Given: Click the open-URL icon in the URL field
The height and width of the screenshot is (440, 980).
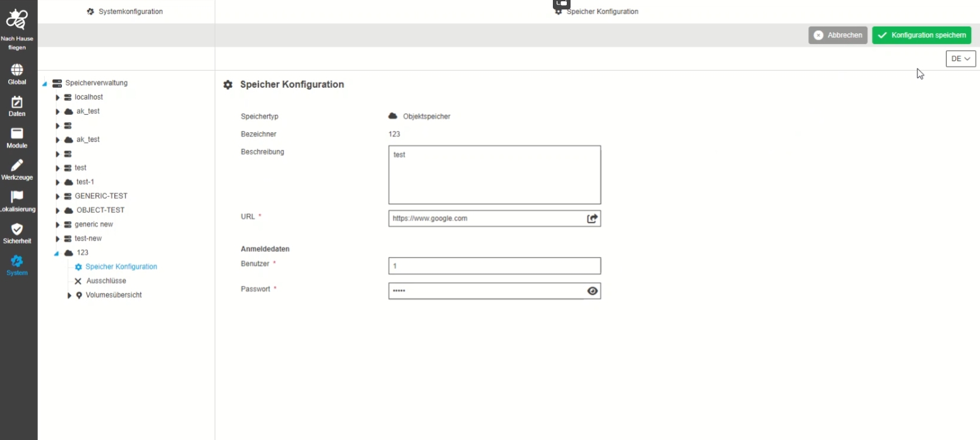Looking at the screenshot, I should click(592, 218).
